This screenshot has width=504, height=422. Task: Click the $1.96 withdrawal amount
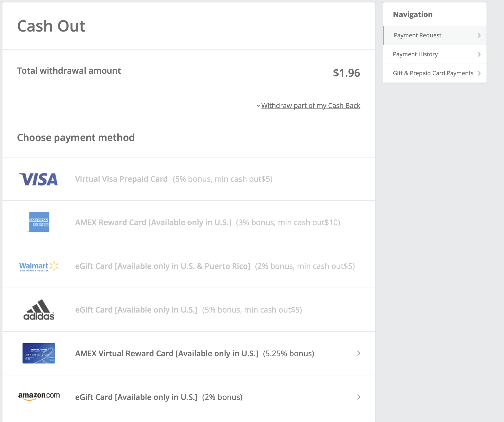(346, 73)
